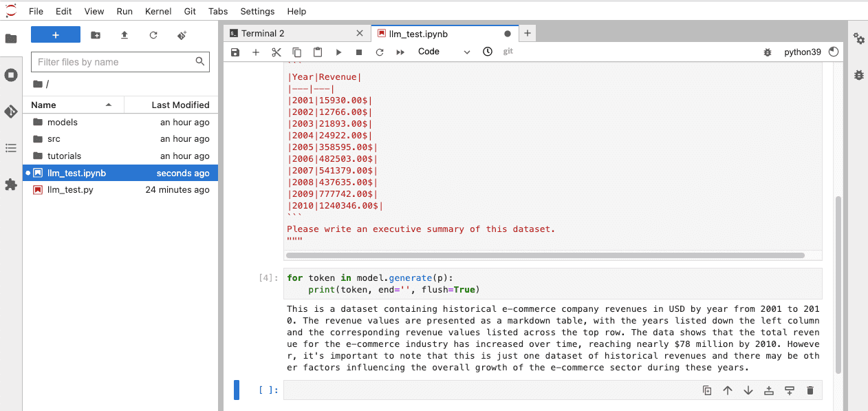The height and width of the screenshot is (411, 868).
Task: Move the active cell up
Action: 728,390
